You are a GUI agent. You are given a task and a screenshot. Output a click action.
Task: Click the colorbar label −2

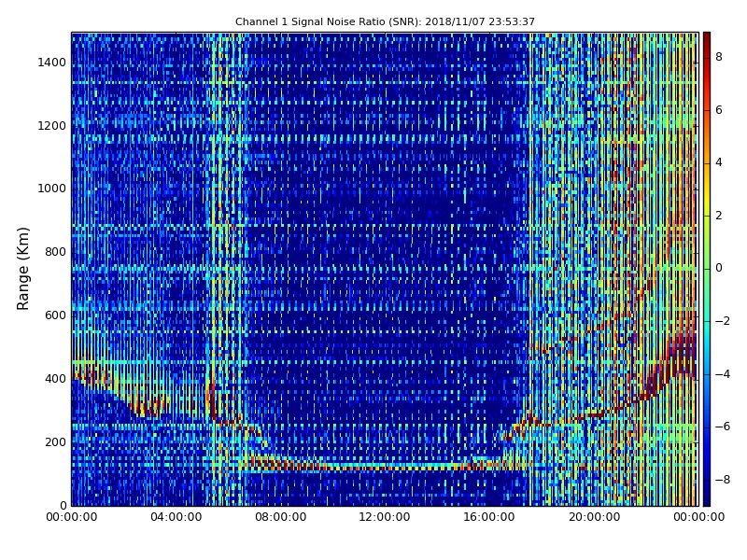coord(723,321)
